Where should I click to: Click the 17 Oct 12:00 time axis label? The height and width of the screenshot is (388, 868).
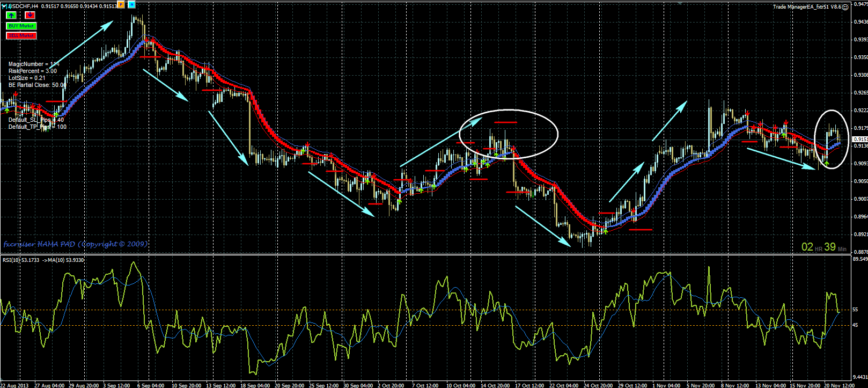[x=529, y=385]
